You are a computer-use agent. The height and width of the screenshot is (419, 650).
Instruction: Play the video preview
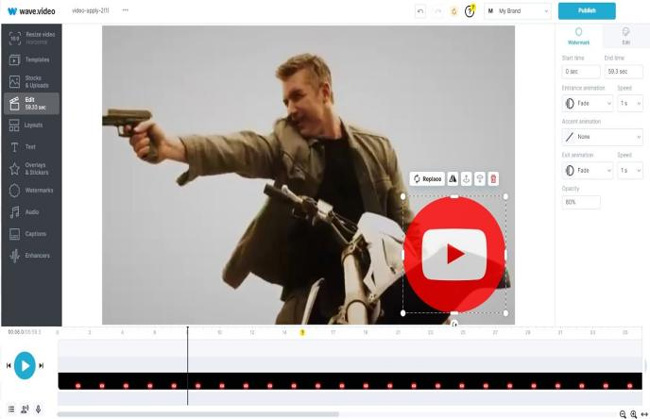click(x=24, y=366)
